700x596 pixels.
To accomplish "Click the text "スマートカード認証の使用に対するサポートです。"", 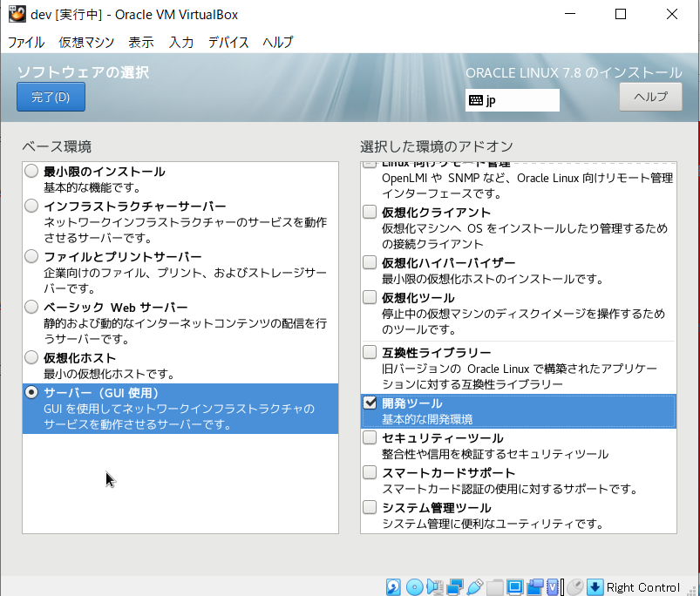I will [510, 489].
